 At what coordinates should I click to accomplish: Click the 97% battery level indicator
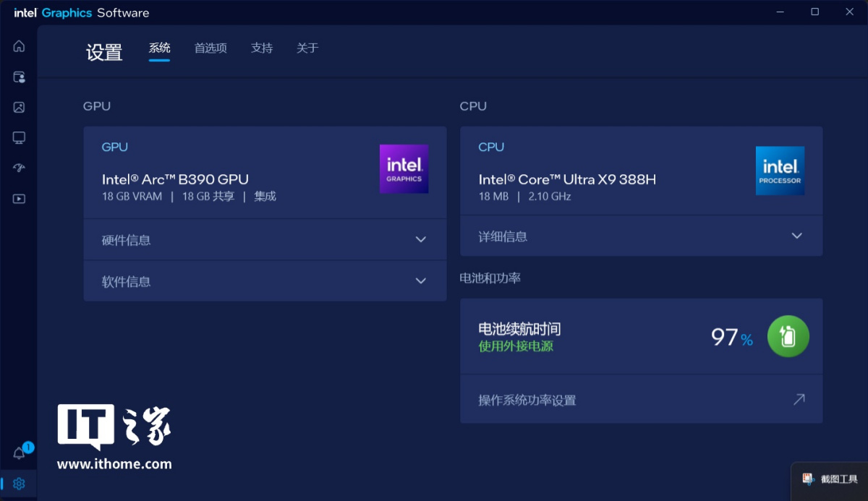point(730,336)
